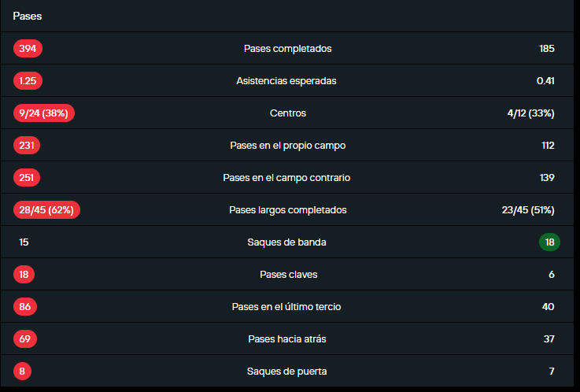Click the red 18 Pases claves badge

[24, 275]
